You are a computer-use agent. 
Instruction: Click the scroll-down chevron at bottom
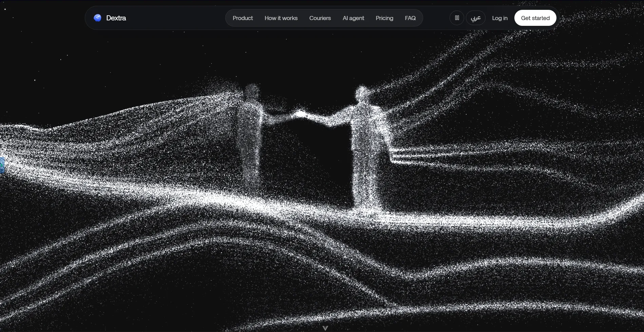[x=325, y=328]
